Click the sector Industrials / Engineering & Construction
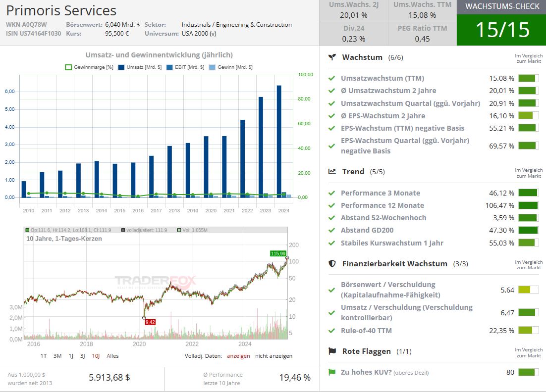The width and height of the screenshot is (546, 392). click(x=236, y=25)
